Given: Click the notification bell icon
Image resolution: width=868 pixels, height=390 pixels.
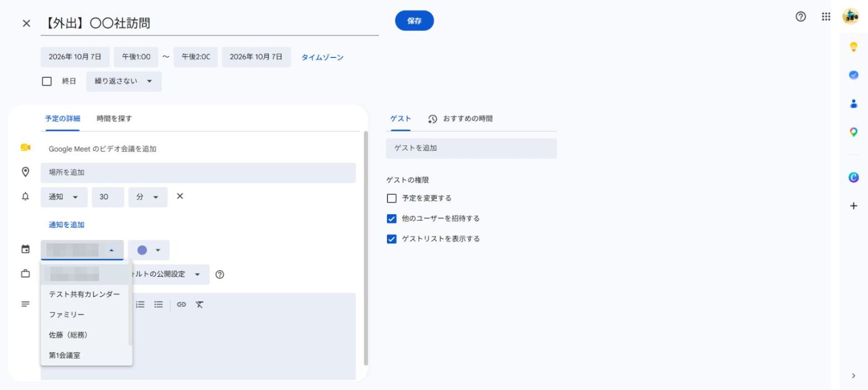Looking at the screenshot, I should pos(25,196).
